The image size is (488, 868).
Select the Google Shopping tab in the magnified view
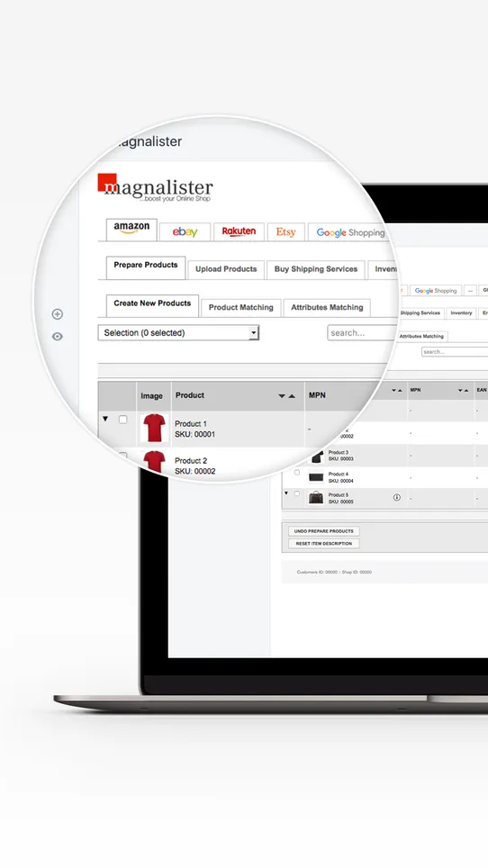tap(350, 232)
